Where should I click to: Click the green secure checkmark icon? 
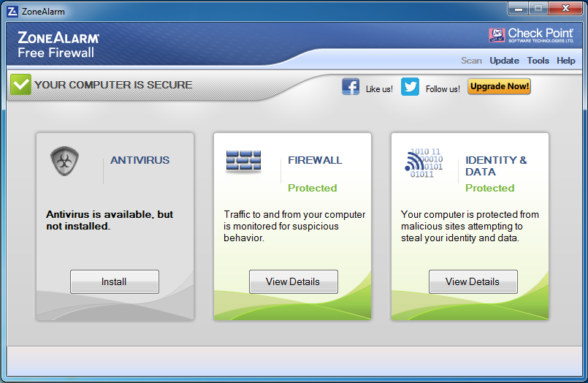[20, 84]
